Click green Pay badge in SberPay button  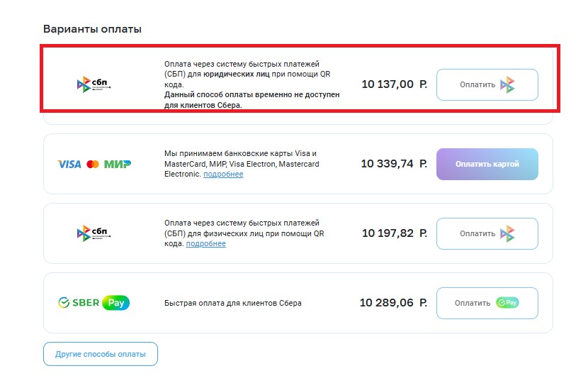click(507, 303)
